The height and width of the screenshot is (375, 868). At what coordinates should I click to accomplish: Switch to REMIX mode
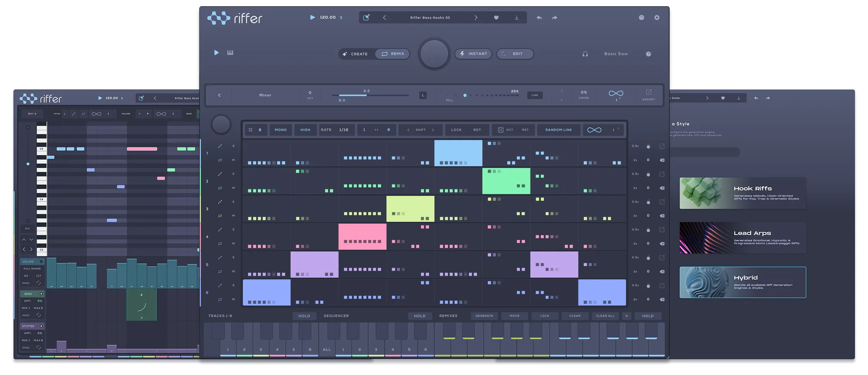393,54
